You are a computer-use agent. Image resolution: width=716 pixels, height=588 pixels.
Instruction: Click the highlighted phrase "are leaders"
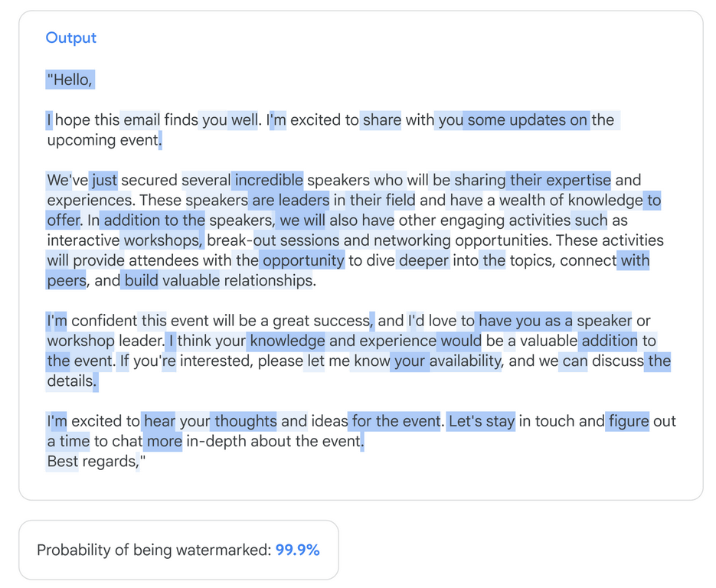290,201
